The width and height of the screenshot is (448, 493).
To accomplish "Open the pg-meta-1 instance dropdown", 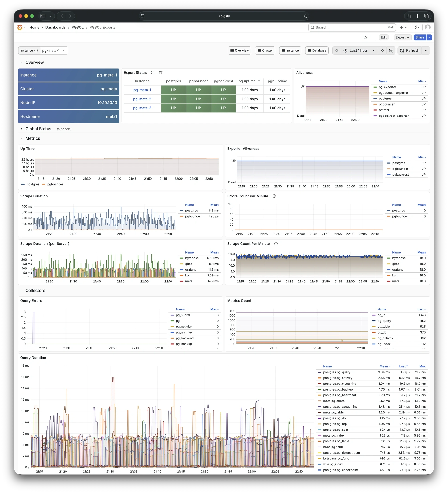I will click(54, 50).
